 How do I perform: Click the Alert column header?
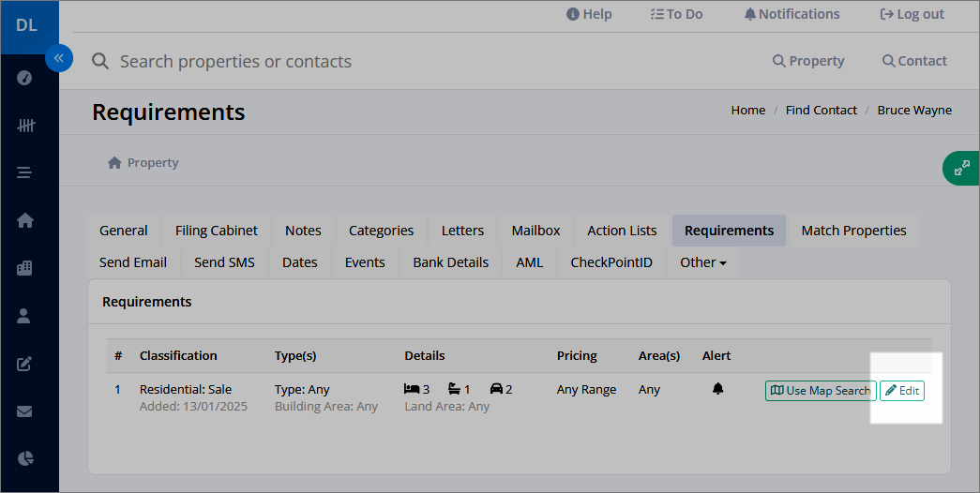click(716, 355)
